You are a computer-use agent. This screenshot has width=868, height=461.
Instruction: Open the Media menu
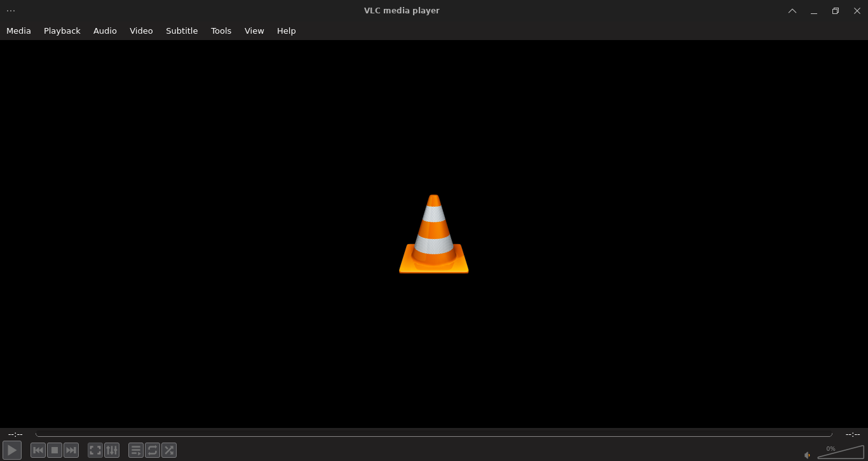[18, 31]
